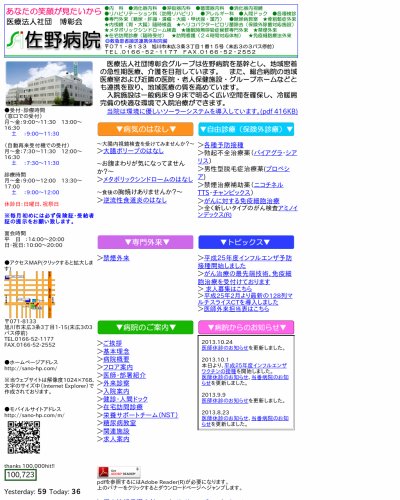The image size is (400, 500).
Task: Open メタボリックシンドロームのはなし link
Action: click(x=148, y=179)
